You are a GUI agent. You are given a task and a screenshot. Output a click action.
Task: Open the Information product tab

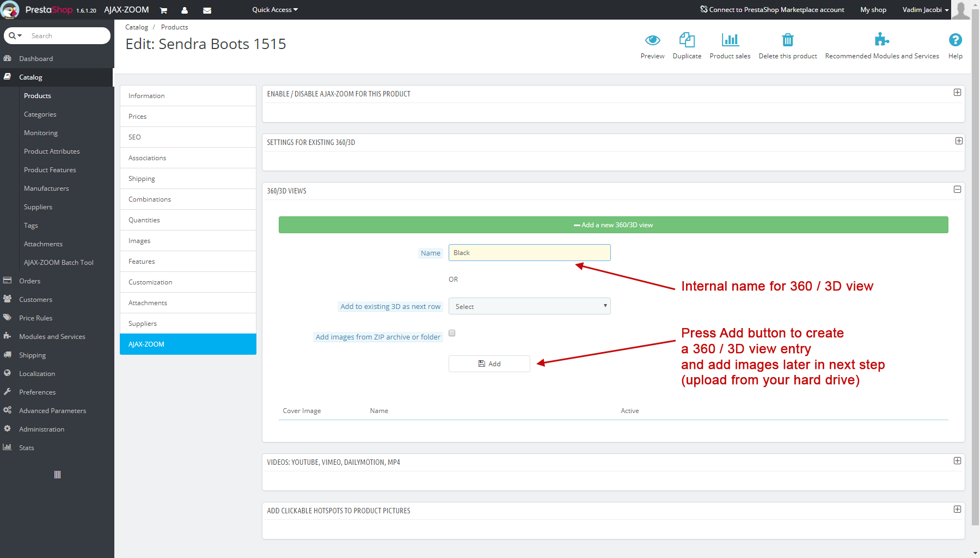[x=188, y=96]
